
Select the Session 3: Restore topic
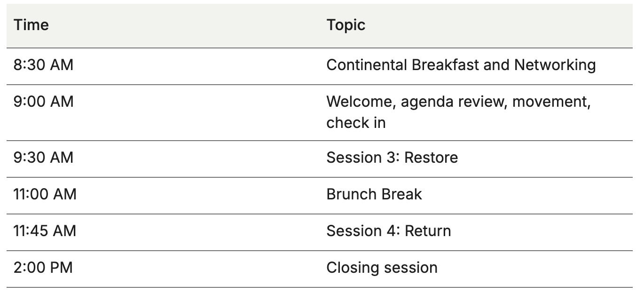[x=392, y=157]
